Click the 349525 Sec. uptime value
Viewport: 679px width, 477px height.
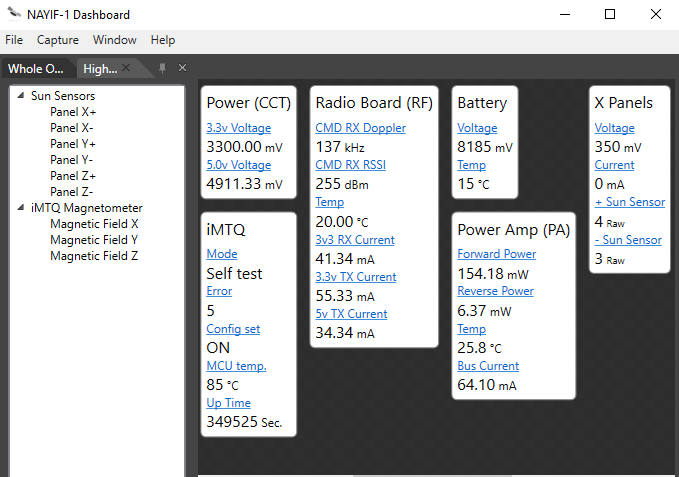point(244,422)
